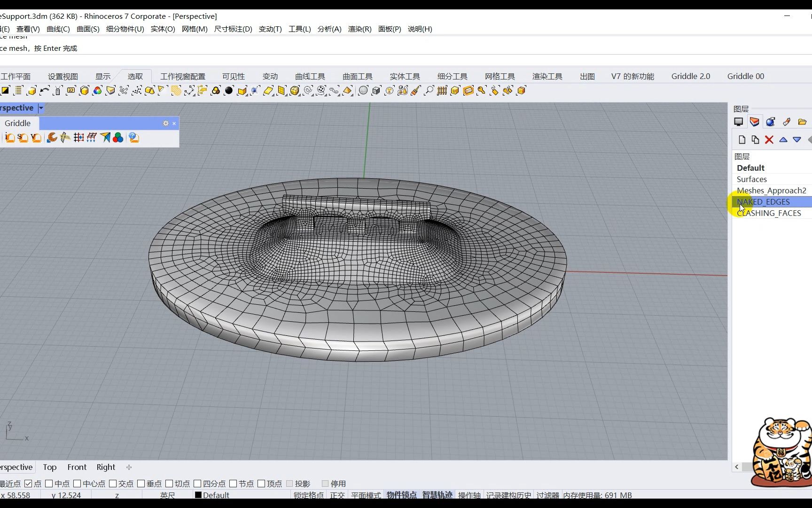Image resolution: width=812 pixels, height=508 pixels.
Task: Toggle 锁定格点 grid snap in status bar
Action: pyautogui.click(x=309, y=495)
